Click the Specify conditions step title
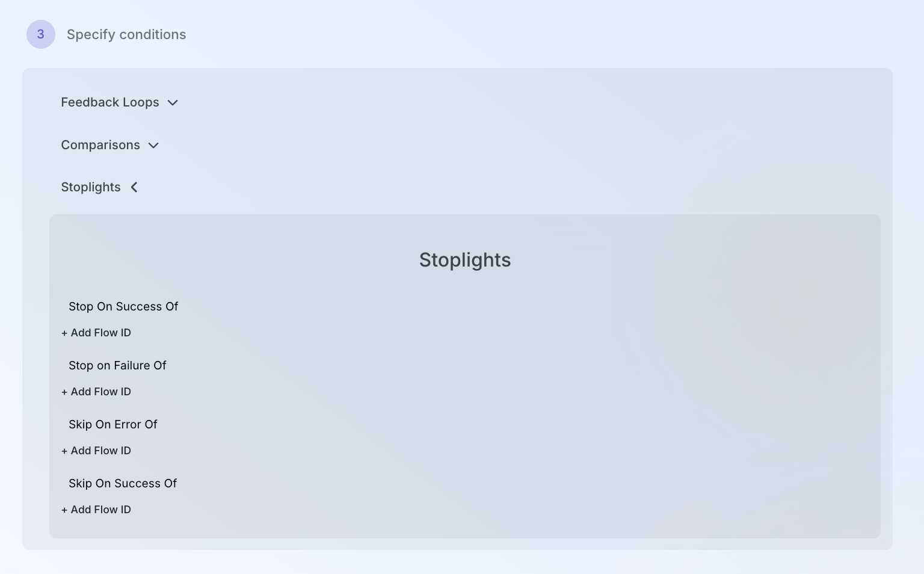 [126, 34]
